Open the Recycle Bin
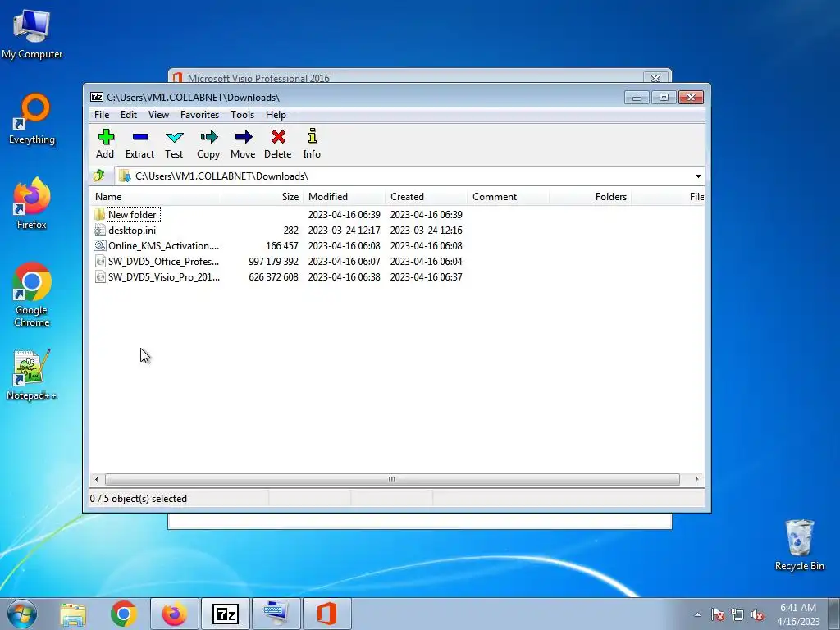The width and height of the screenshot is (840, 630). [x=799, y=546]
